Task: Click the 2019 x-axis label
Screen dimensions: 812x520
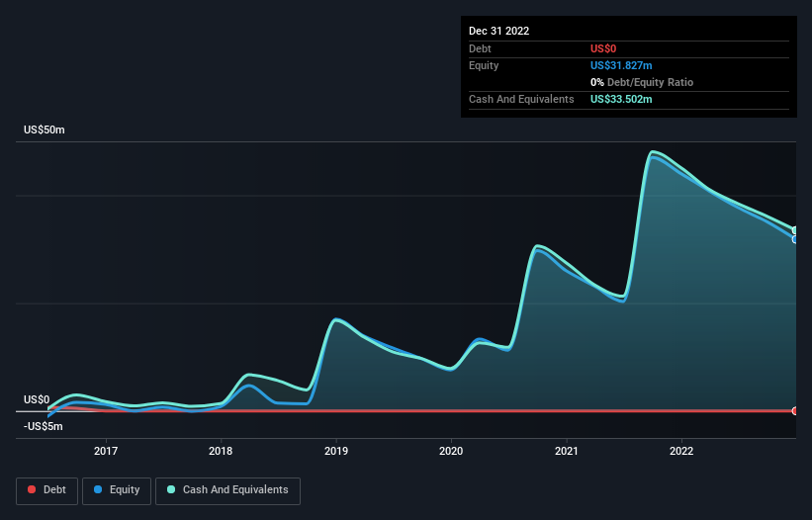Action: [x=336, y=451]
